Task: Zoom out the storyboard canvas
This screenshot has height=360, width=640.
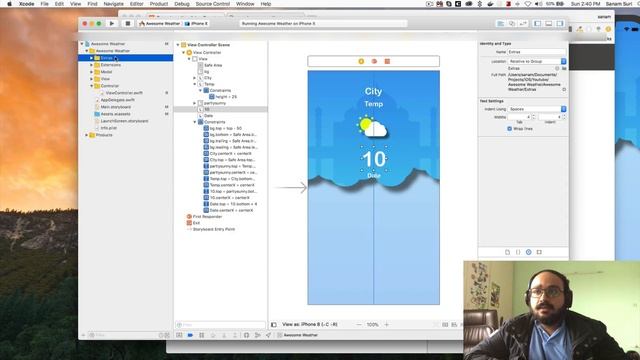Action: coord(359,325)
